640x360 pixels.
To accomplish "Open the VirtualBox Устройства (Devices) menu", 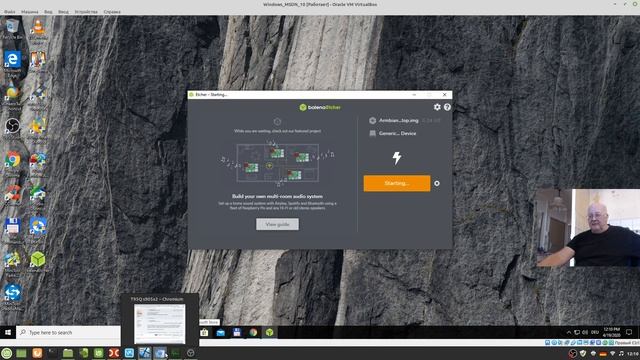I will (x=86, y=12).
